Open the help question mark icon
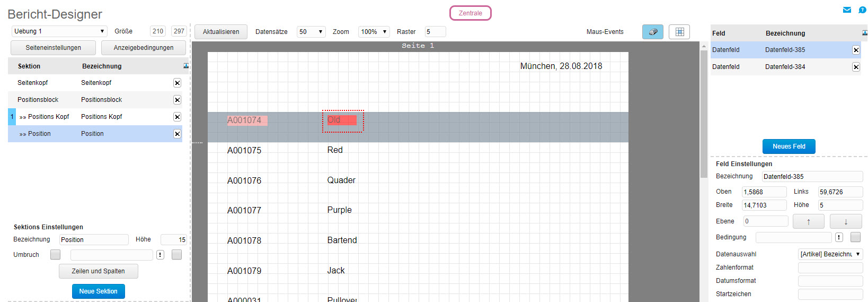The width and height of the screenshot is (868, 302). coord(862,10)
